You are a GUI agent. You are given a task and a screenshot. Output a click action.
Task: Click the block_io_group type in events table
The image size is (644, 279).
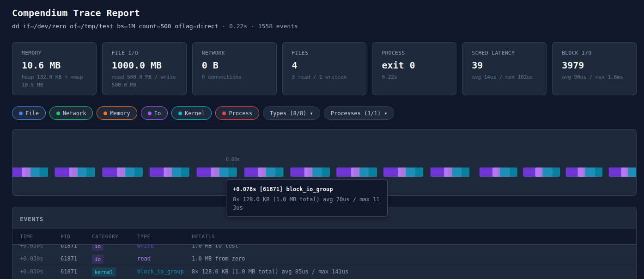[160, 272]
